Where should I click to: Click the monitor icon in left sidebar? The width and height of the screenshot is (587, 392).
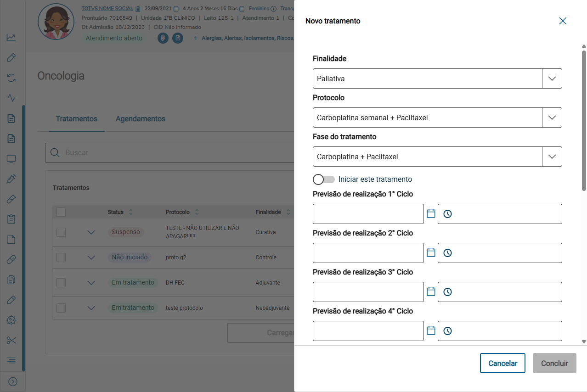[x=11, y=159]
